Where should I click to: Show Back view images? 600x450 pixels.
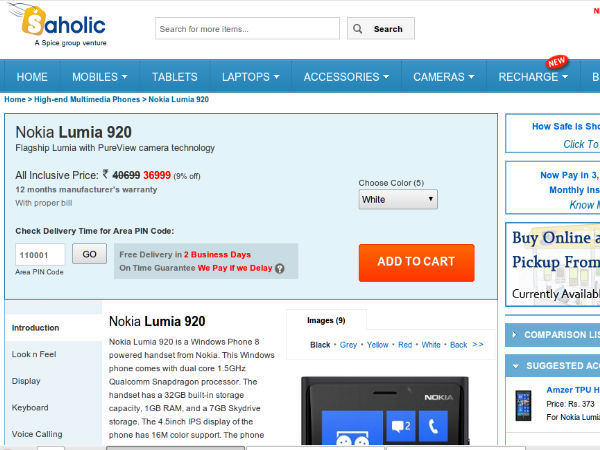(458, 345)
